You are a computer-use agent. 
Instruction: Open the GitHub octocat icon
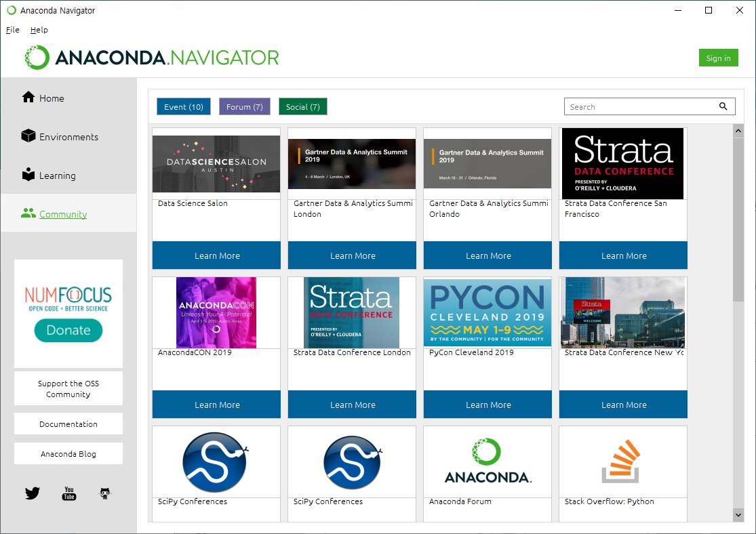(x=105, y=493)
